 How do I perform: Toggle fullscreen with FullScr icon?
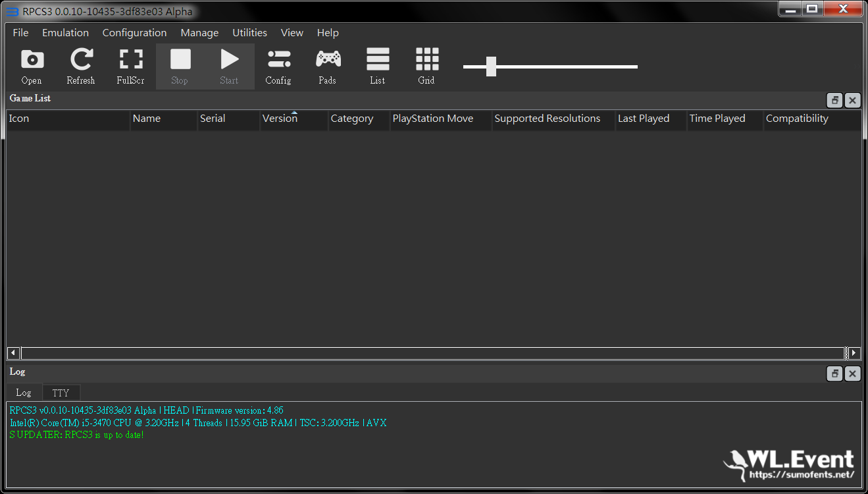(x=130, y=66)
